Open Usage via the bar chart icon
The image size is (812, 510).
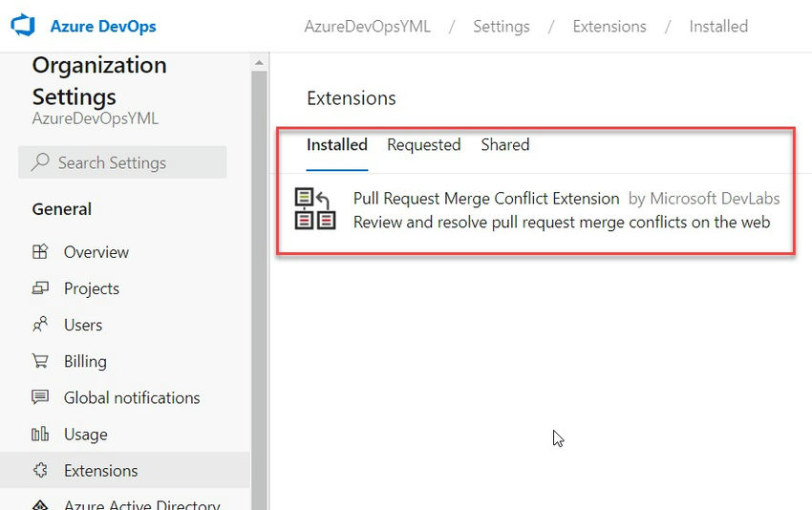pyautogui.click(x=40, y=434)
